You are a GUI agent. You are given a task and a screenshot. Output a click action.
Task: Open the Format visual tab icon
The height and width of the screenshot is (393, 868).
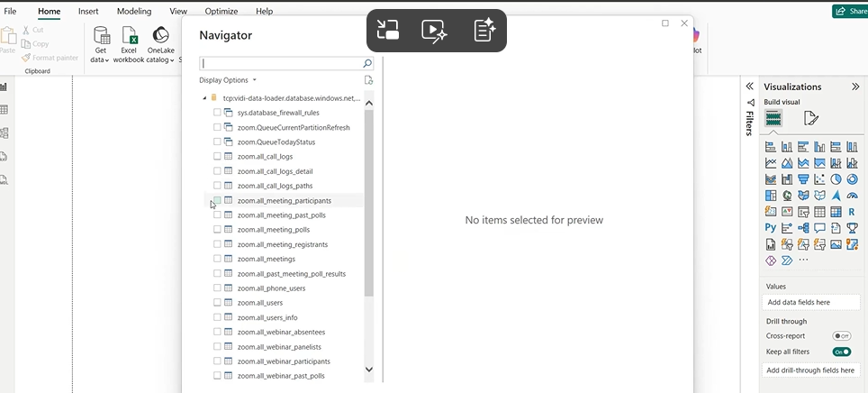click(810, 118)
